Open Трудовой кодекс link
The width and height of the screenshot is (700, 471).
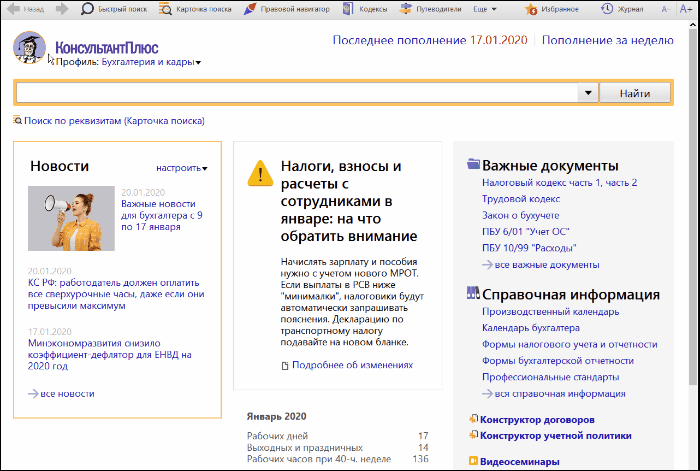(x=521, y=199)
